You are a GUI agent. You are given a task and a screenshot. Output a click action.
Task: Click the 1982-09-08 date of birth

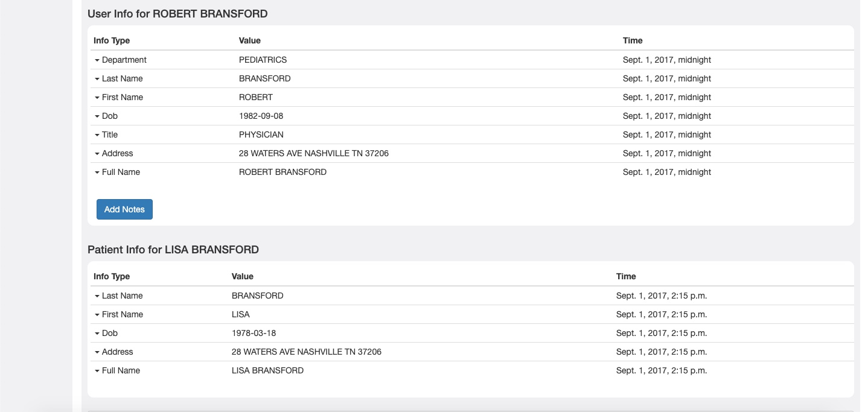click(x=261, y=116)
